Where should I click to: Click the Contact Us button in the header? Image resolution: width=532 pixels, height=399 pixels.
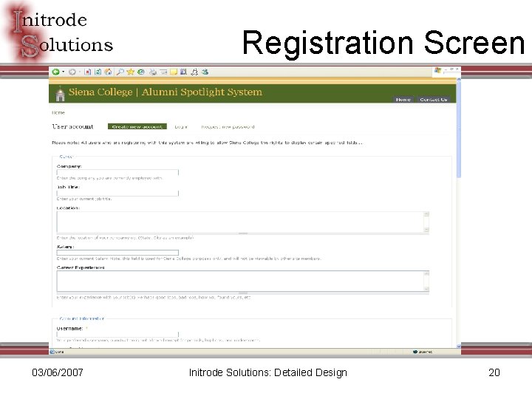coord(434,100)
